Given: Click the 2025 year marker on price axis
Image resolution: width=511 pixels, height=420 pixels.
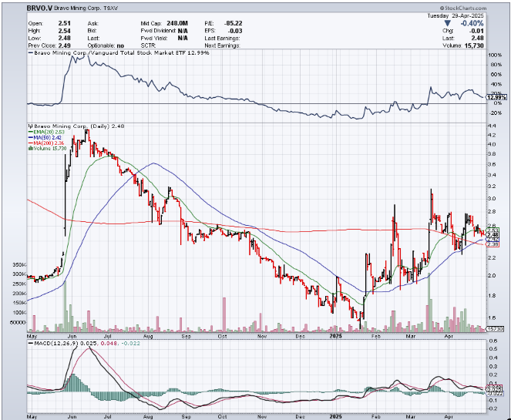Looking at the screenshot, I should (x=337, y=335).
